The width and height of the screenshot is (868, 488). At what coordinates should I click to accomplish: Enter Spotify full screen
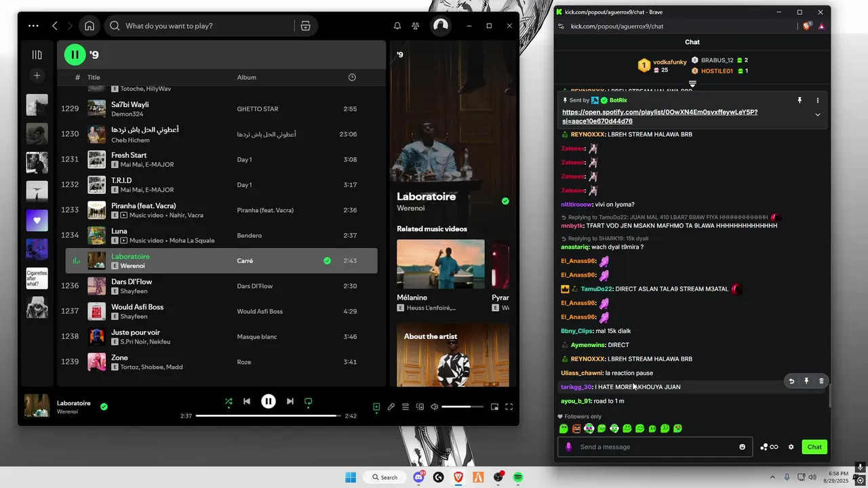(509, 407)
